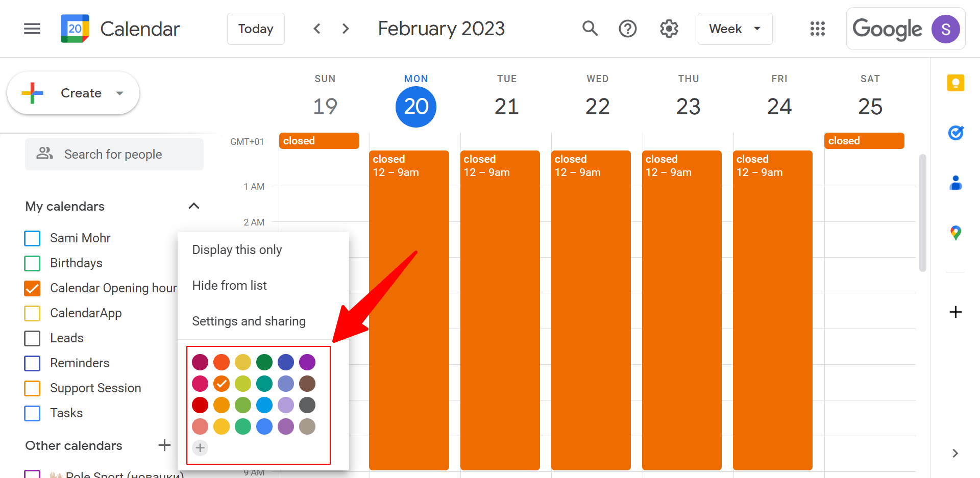Disable the Calendar Opening hours calendar

click(32, 288)
